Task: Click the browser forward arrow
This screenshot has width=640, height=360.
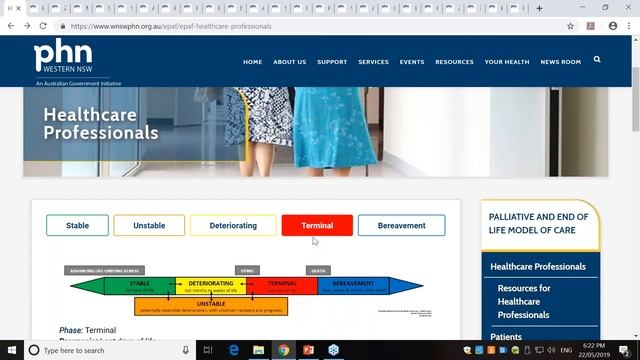Action: [x=27, y=26]
